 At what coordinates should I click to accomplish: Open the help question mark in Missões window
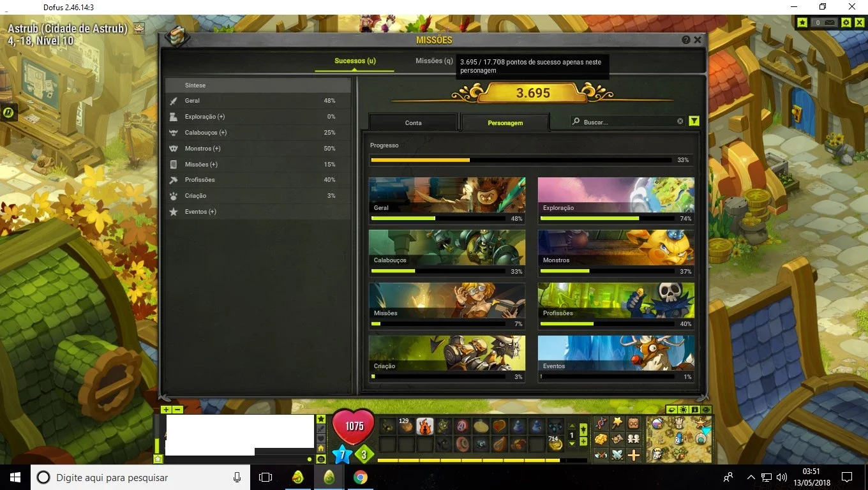point(686,40)
